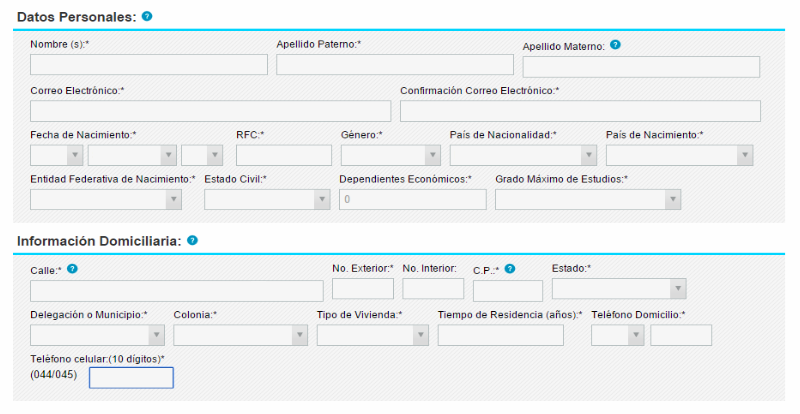Screen dimensions: 800x414
Task: Click help icon next to Apellido Materno
Action: [x=615, y=45]
